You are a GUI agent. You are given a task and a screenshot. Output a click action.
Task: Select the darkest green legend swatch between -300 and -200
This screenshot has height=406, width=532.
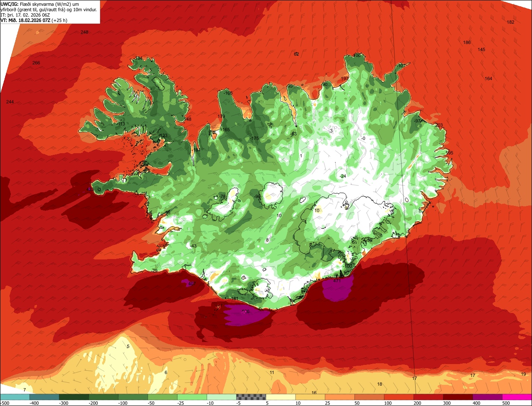(x=74, y=397)
